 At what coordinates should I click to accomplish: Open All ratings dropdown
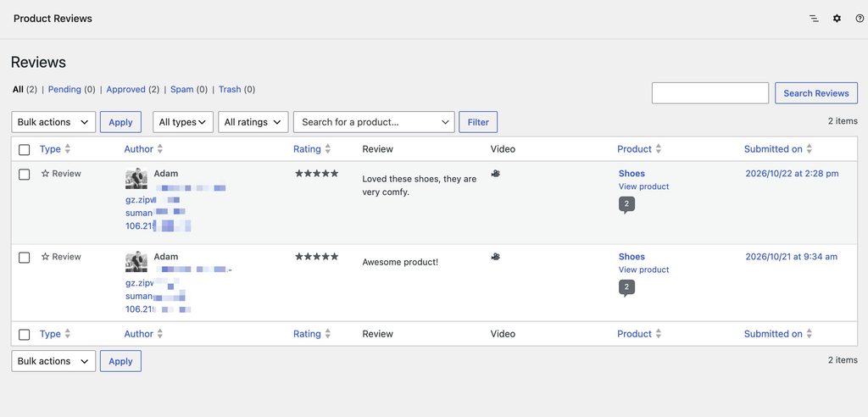(253, 122)
